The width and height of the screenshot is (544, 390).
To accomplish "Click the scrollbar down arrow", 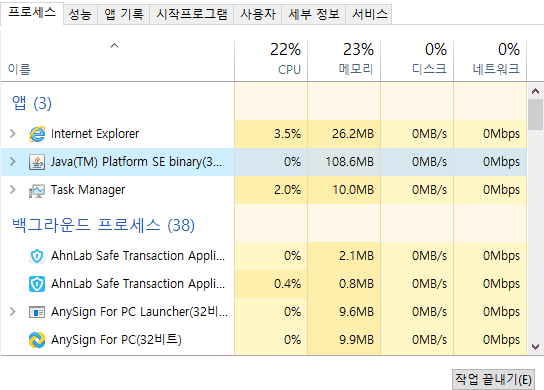I will click(x=535, y=347).
